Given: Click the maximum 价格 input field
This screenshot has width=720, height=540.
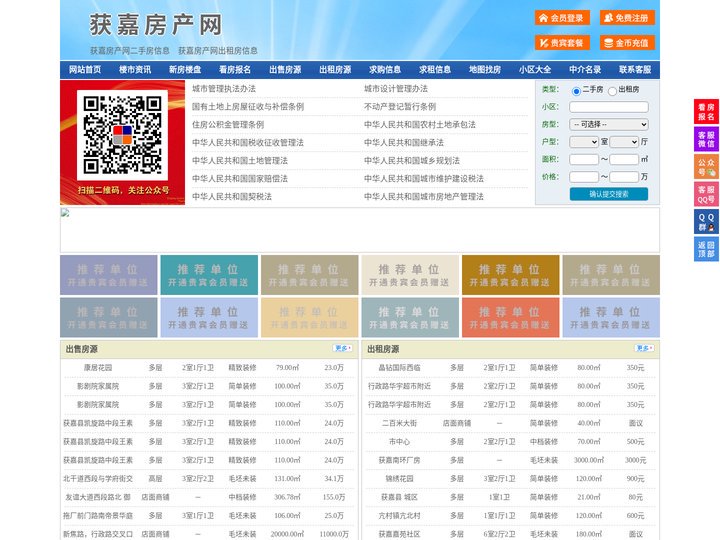Looking at the screenshot, I should coord(624,177).
